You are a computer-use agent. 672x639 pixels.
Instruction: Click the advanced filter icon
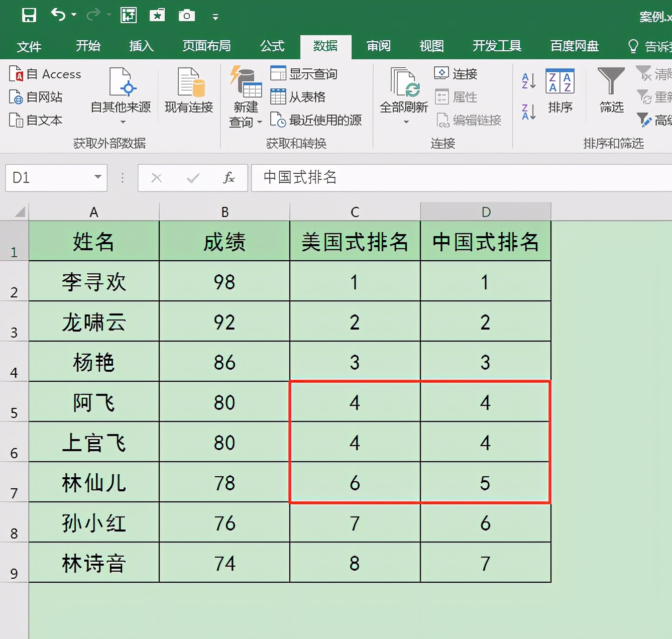click(644, 120)
